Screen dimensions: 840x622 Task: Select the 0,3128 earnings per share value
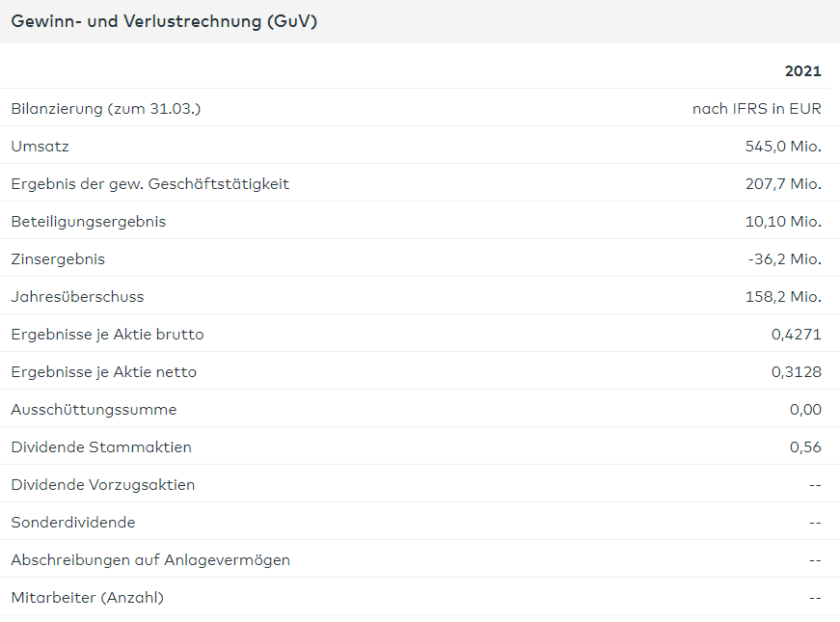[797, 372]
